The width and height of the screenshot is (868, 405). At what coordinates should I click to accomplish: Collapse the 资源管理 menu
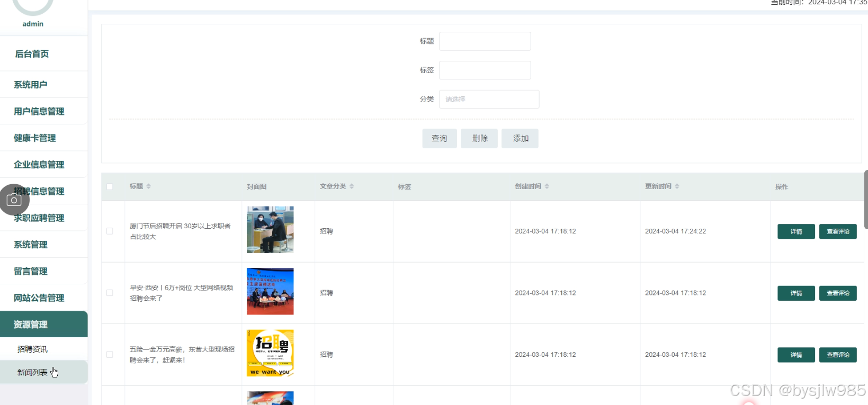44,325
